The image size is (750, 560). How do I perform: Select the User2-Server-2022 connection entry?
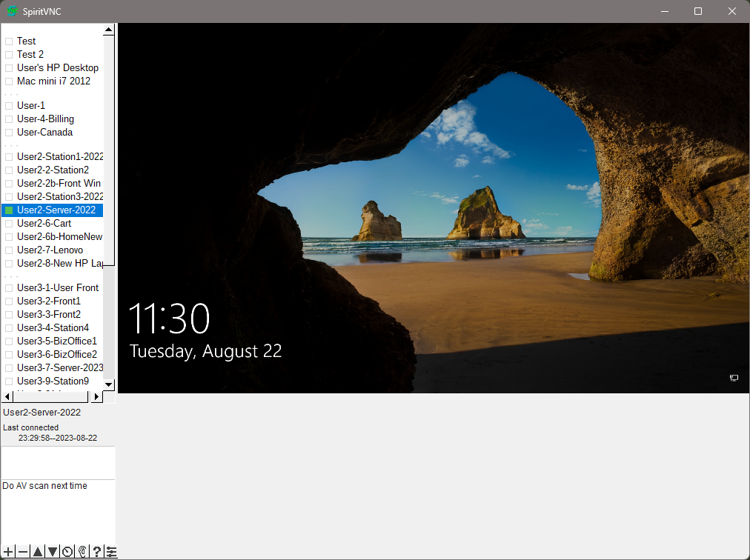(56, 210)
